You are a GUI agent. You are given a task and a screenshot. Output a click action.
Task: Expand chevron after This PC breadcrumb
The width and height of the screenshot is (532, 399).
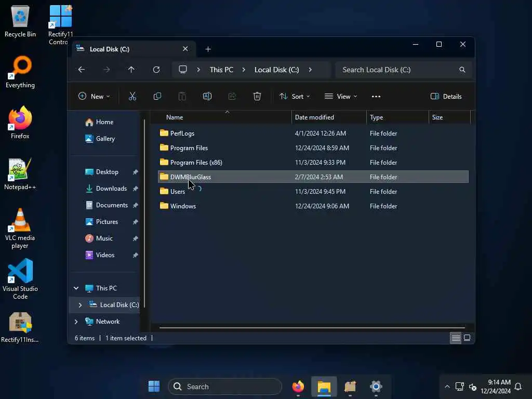244,70
